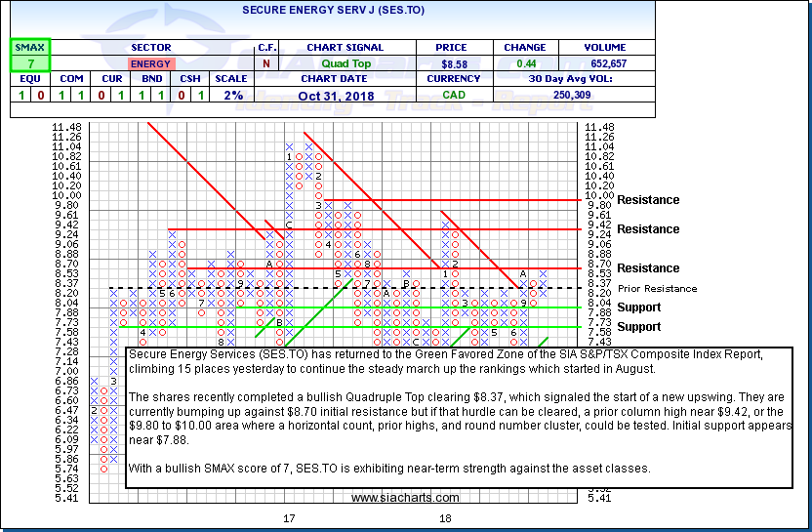Click the $8.58 price value
Viewport: 812px width, 532px height.
(x=454, y=63)
